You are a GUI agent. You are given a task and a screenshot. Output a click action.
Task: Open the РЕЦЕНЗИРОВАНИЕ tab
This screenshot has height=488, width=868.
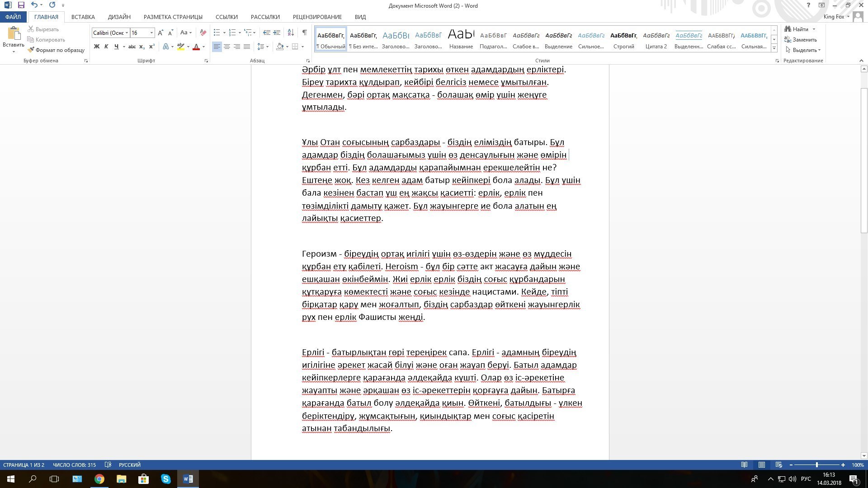click(x=317, y=17)
